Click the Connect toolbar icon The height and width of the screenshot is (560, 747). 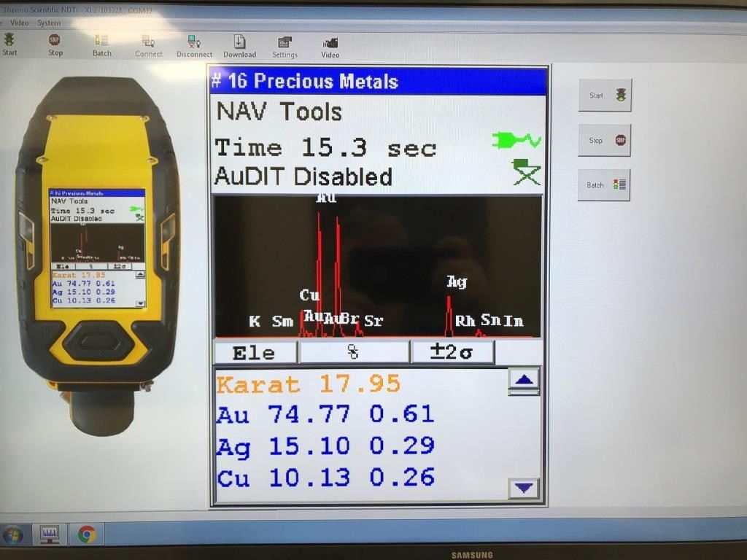(x=149, y=46)
